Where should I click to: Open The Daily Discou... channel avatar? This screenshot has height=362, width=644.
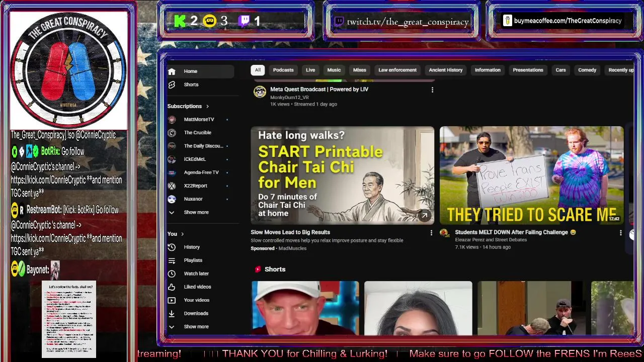172,146
